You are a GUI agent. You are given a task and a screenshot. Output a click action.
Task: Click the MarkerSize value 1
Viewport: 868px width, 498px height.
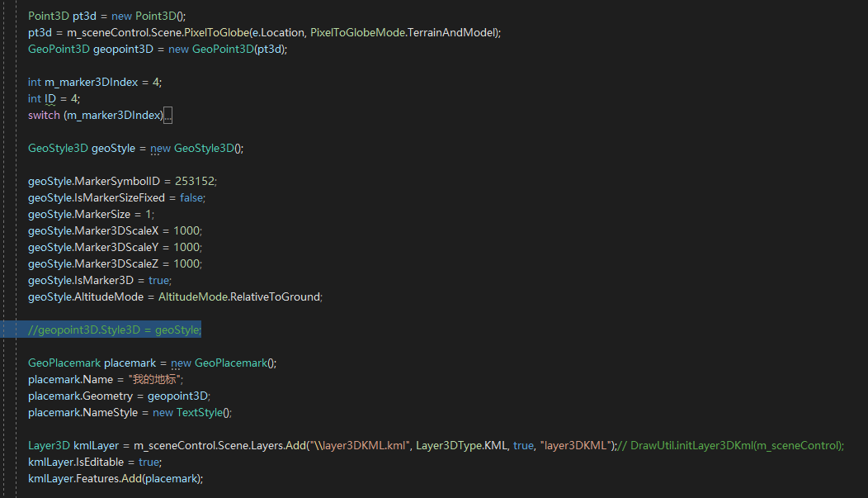(149, 214)
